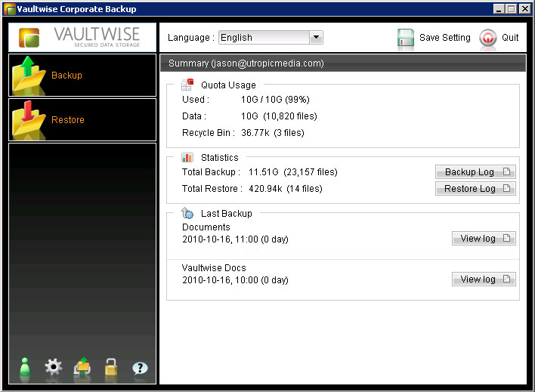Click the 'Documents' backup set name
Viewport: 535px width, 392px height.
click(206, 227)
